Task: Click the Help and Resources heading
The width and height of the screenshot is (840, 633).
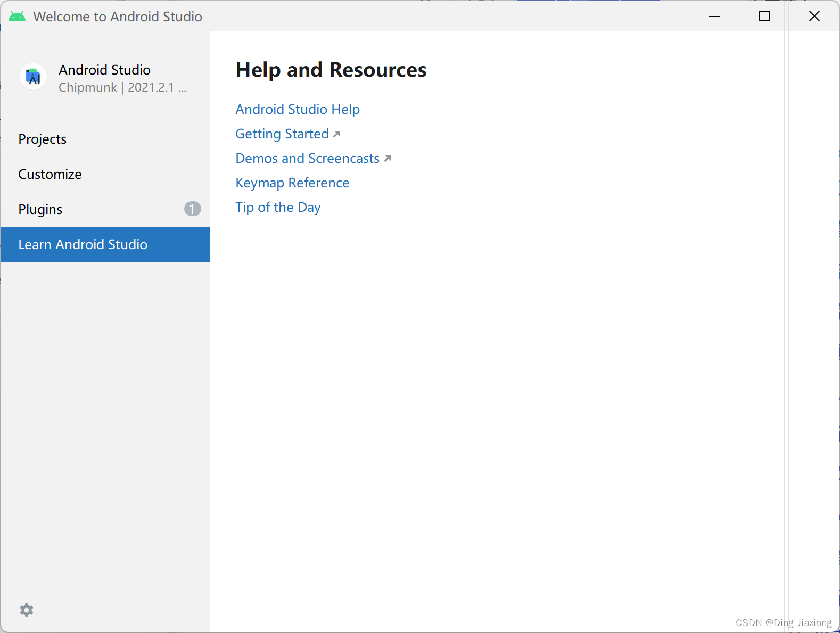Action: click(x=331, y=70)
